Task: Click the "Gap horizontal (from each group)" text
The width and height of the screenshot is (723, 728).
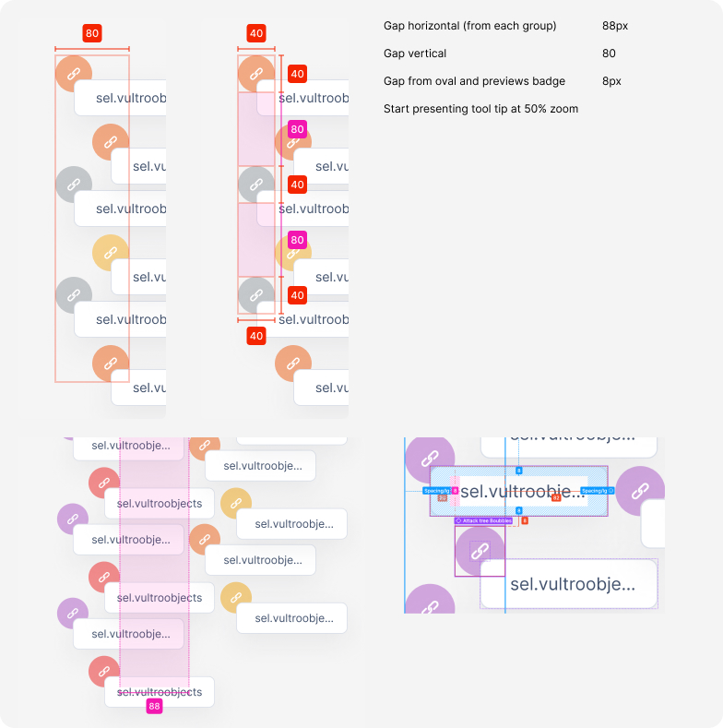Action: 469,26
